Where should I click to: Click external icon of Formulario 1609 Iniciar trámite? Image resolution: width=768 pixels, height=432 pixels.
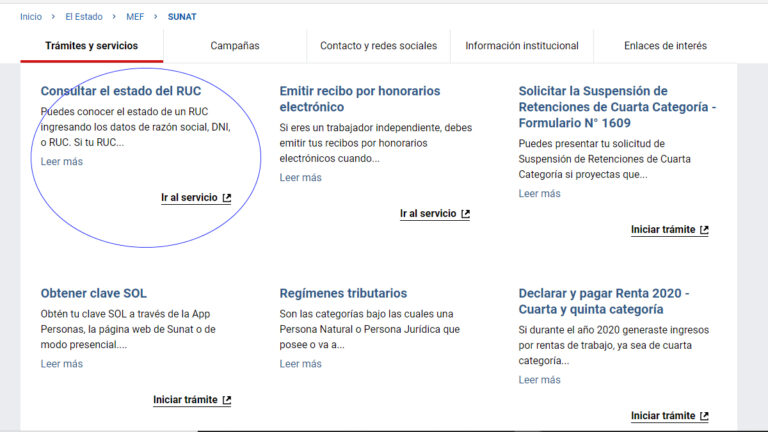[x=704, y=230]
